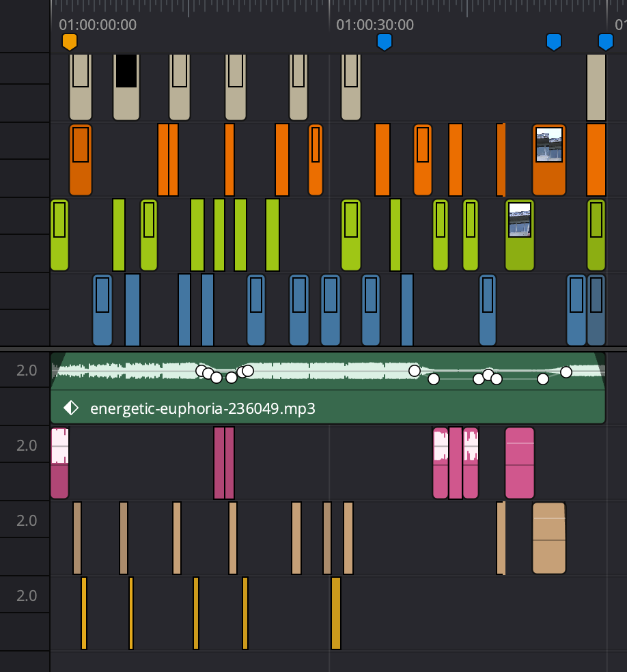Click the 01:00:00:00 timecode on the ruler
Viewport: 627px width, 672px height.
pos(98,25)
